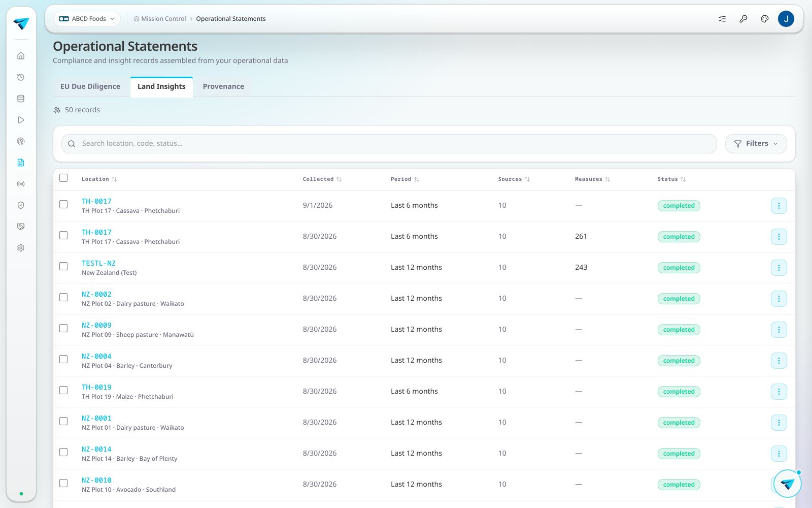Open the broadcast signal icon in sidebar
This screenshot has height=508, width=812.
tap(21, 184)
